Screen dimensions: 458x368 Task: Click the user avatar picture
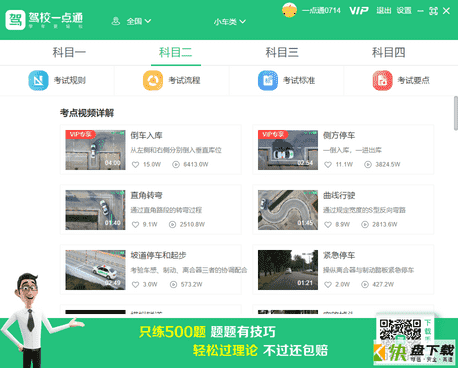pyautogui.click(x=289, y=10)
